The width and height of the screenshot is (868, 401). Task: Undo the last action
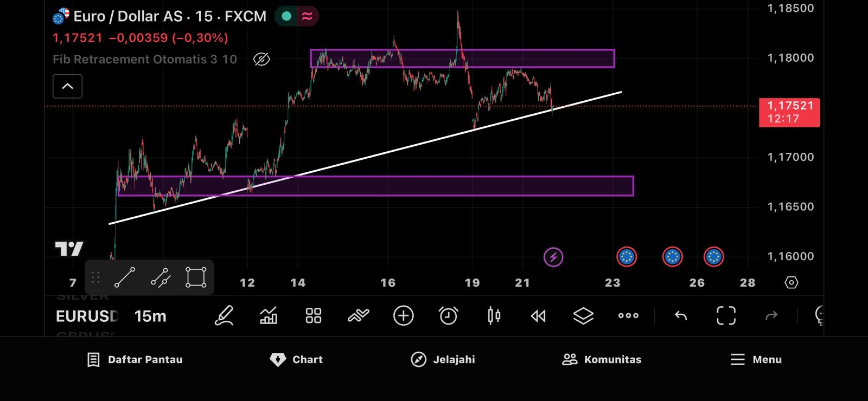(x=681, y=316)
